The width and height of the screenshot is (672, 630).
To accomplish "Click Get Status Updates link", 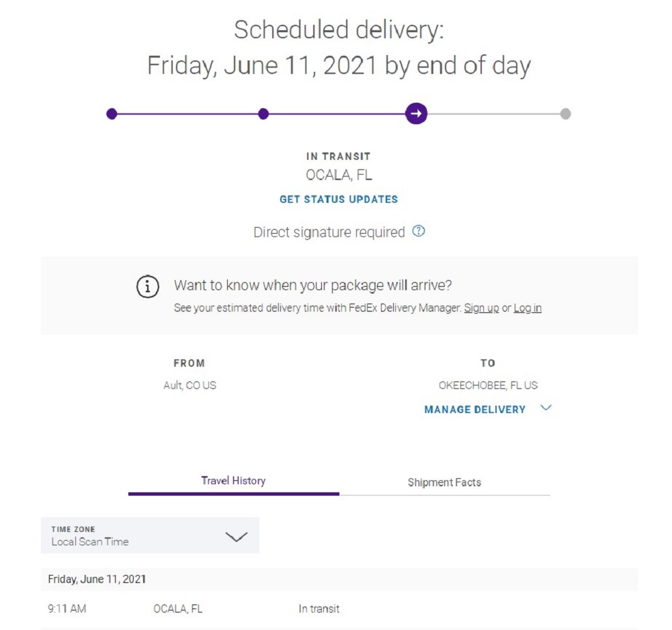I will [339, 199].
